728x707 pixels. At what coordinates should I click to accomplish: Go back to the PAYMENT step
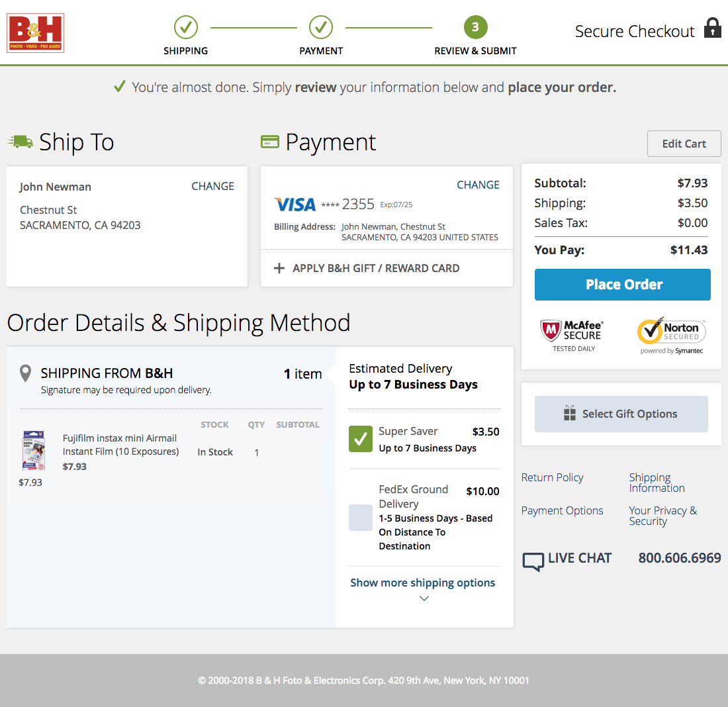click(321, 27)
